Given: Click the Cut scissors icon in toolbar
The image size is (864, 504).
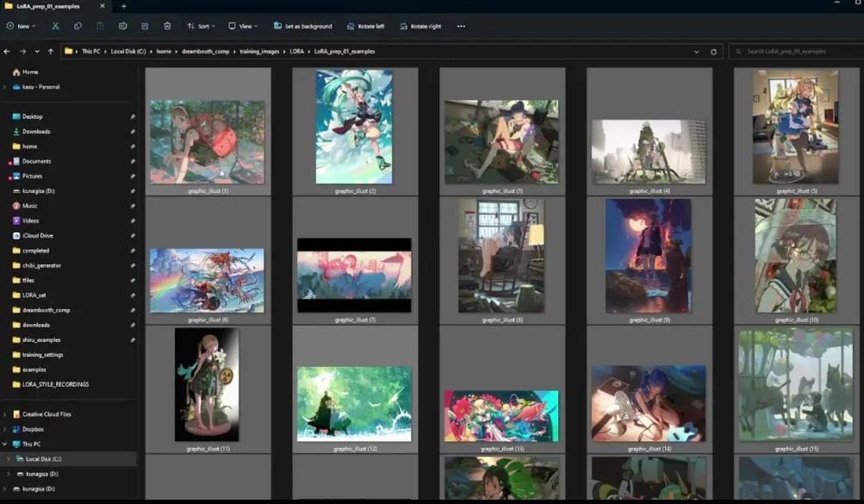Looking at the screenshot, I should pos(55,26).
